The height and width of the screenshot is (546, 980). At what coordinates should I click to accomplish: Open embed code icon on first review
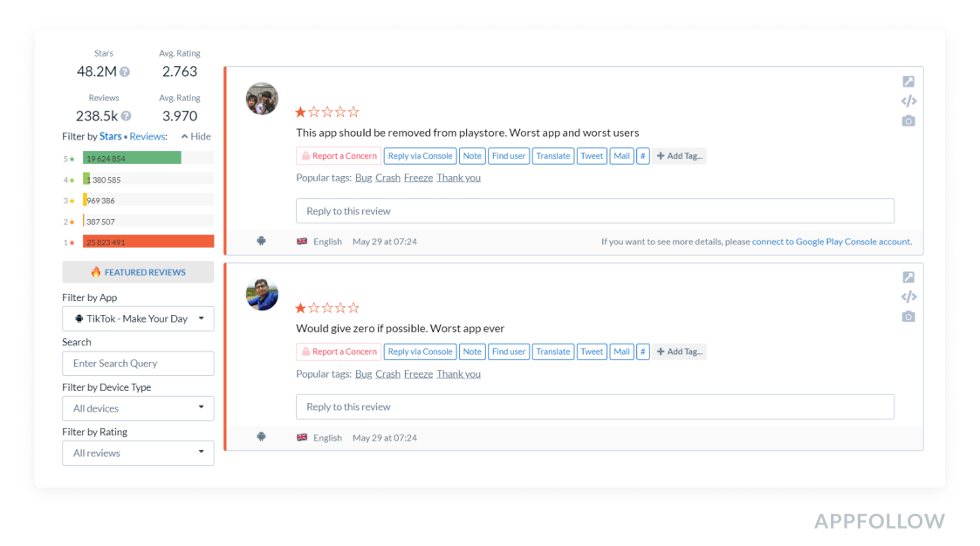pyautogui.click(x=908, y=101)
